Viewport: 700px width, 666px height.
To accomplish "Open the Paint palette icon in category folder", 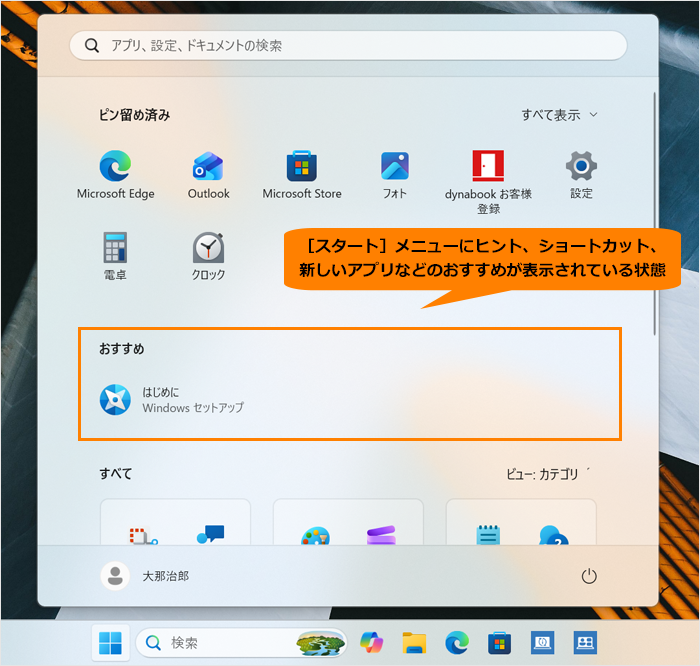I will tap(315, 536).
